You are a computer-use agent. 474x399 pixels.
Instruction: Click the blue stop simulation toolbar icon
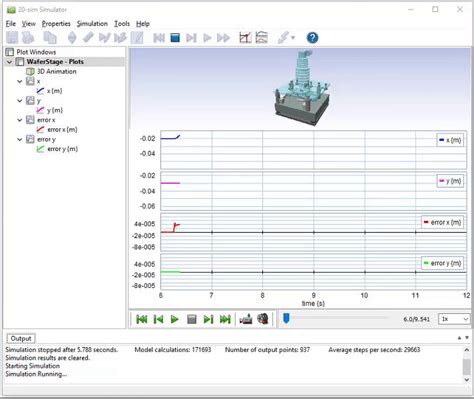[175, 38]
